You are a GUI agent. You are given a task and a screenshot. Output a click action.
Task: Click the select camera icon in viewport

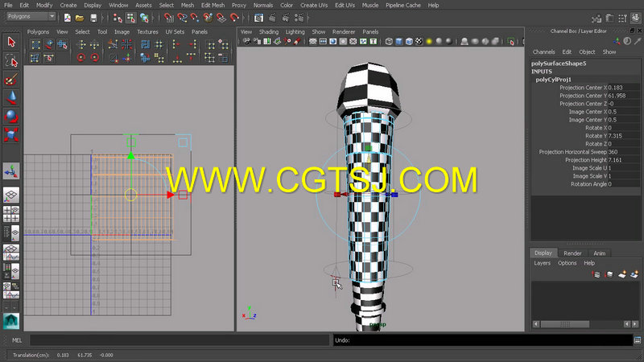pyautogui.click(x=246, y=42)
